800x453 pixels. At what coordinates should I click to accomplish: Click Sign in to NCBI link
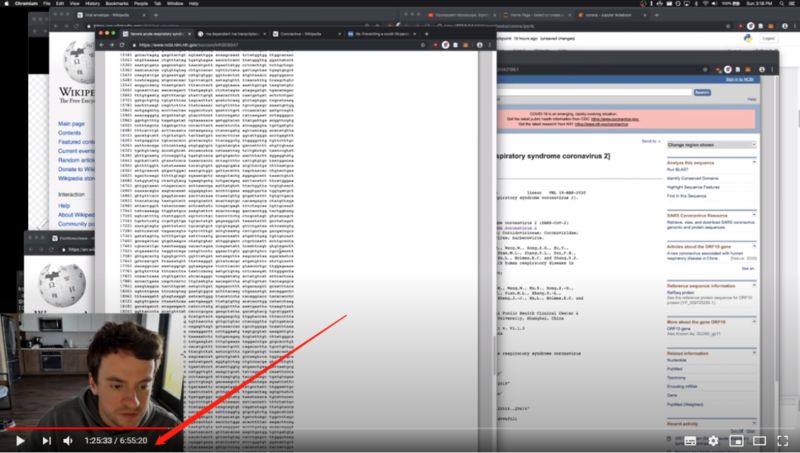pos(739,80)
